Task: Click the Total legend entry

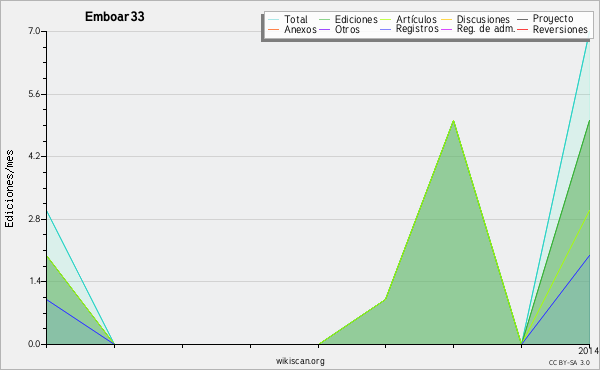Action: pyautogui.click(x=295, y=19)
